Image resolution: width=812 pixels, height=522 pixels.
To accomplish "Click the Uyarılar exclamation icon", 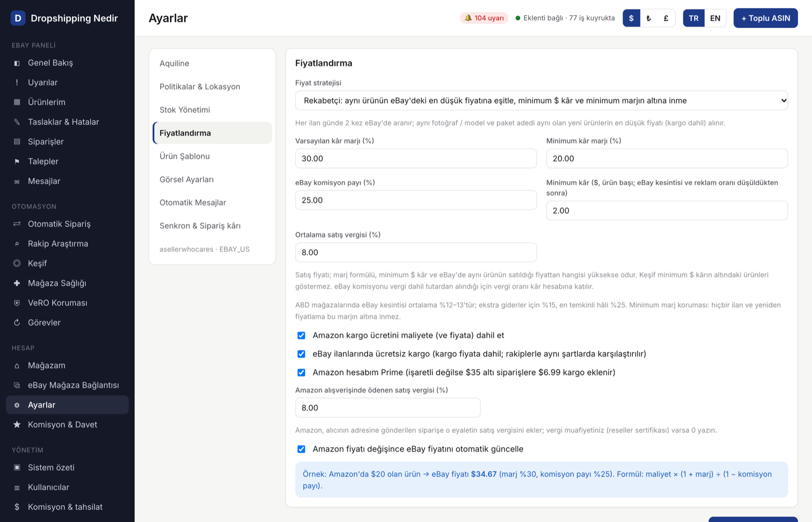I will [17, 82].
